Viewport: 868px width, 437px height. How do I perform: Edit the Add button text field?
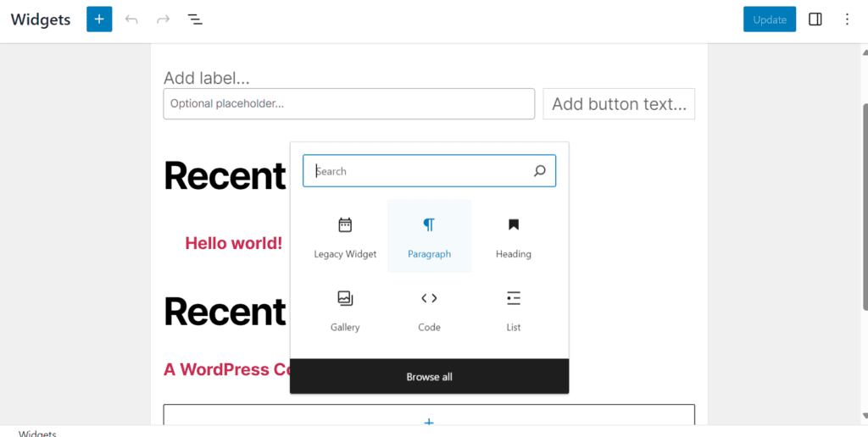pyautogui.click(x=619, y=103)
